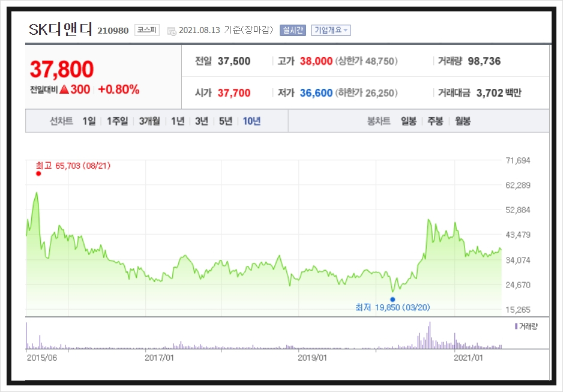Click the 상한가 48,750 text

click(366, 61)
